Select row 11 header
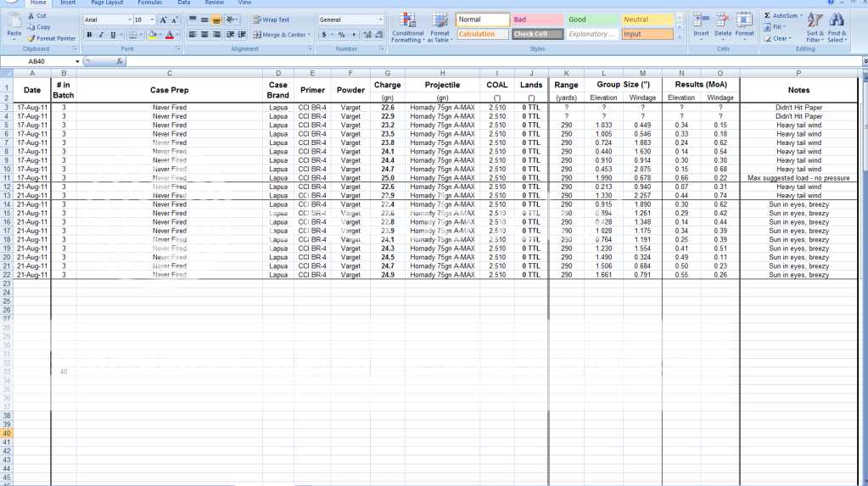 click(x=7, y=178)
